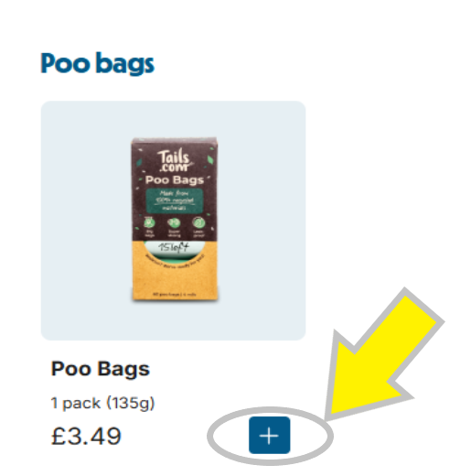Click the Tails.com logo on the box
450x476 pixels.
coord(174,160)
